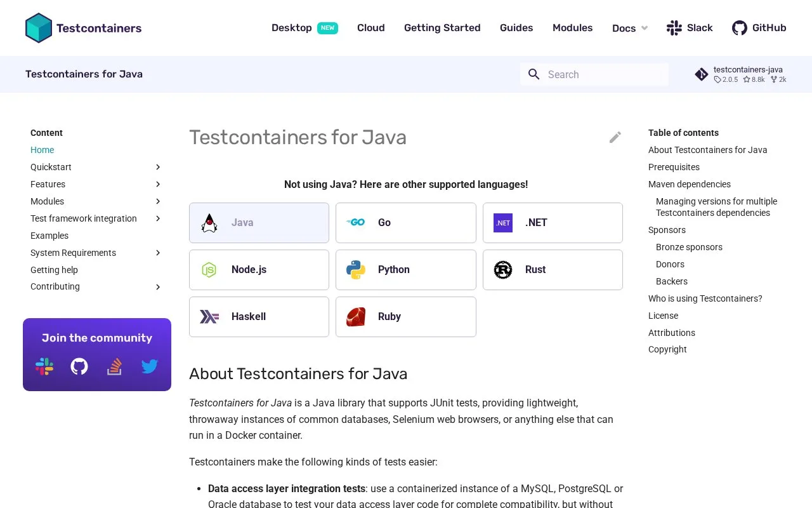812x508 pixels.
Task: Expand the System Requirements section
Action: [158, 253]
